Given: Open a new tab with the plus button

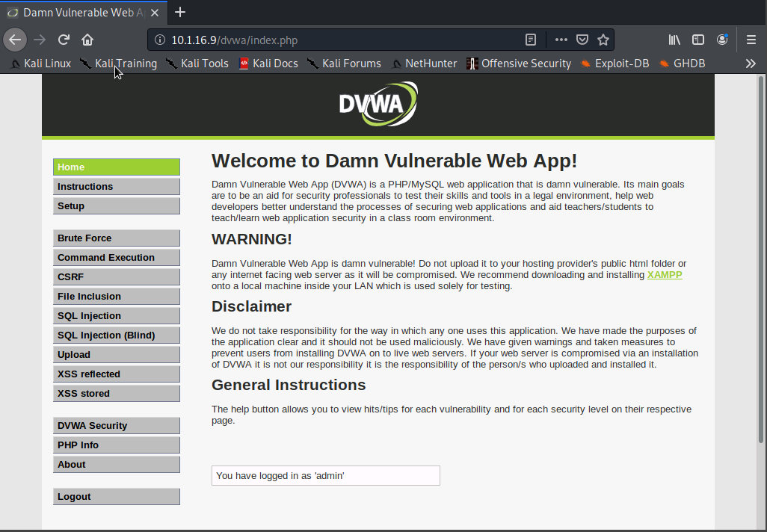Looking at the screenshot, I should 180,12.
